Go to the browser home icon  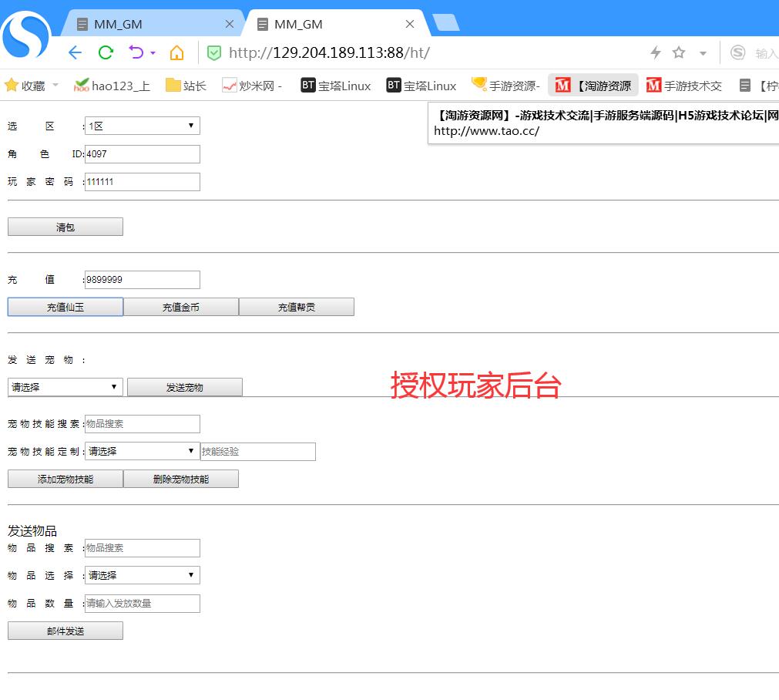pos(176,52)
